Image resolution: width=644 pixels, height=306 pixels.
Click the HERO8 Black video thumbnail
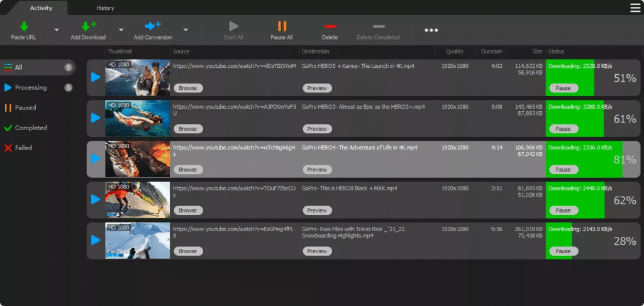(138, 200)
